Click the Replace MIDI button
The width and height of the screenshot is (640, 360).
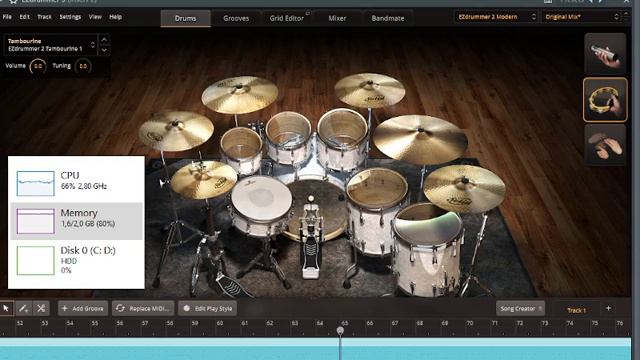click(x=143, y=309)
